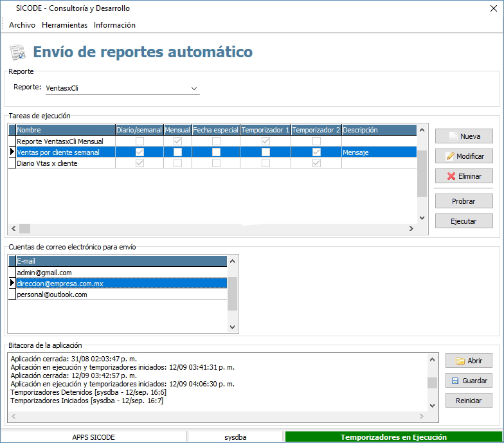Click the E-mail column header
The width and height of the screenshot is (504, 443).
coord(122,261)
